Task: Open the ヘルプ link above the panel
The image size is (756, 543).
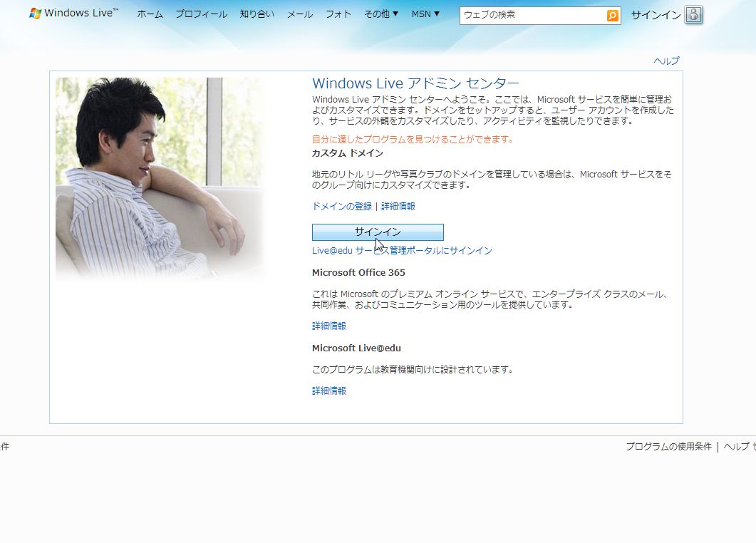Action: (666, 61)
